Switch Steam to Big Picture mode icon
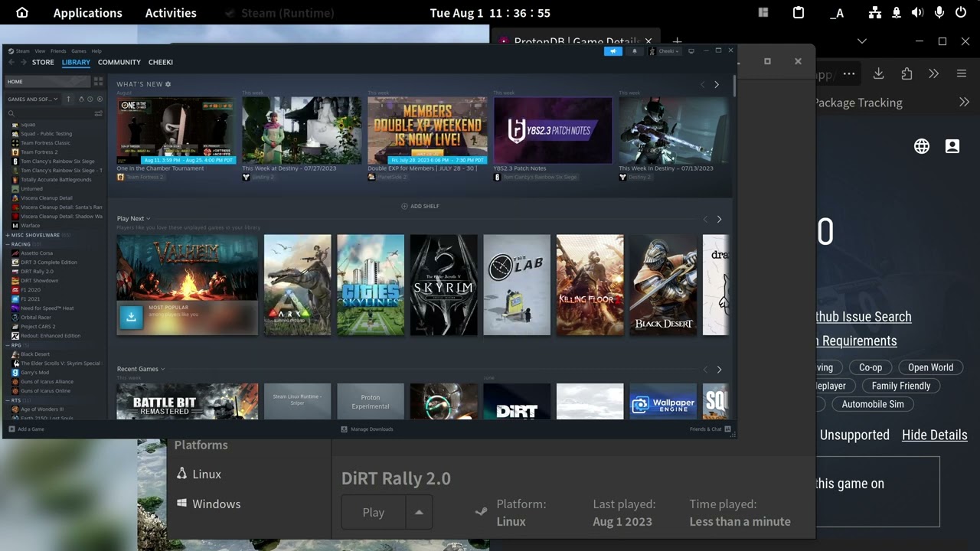Screen dimensions: 980x551 pos(691,51)
